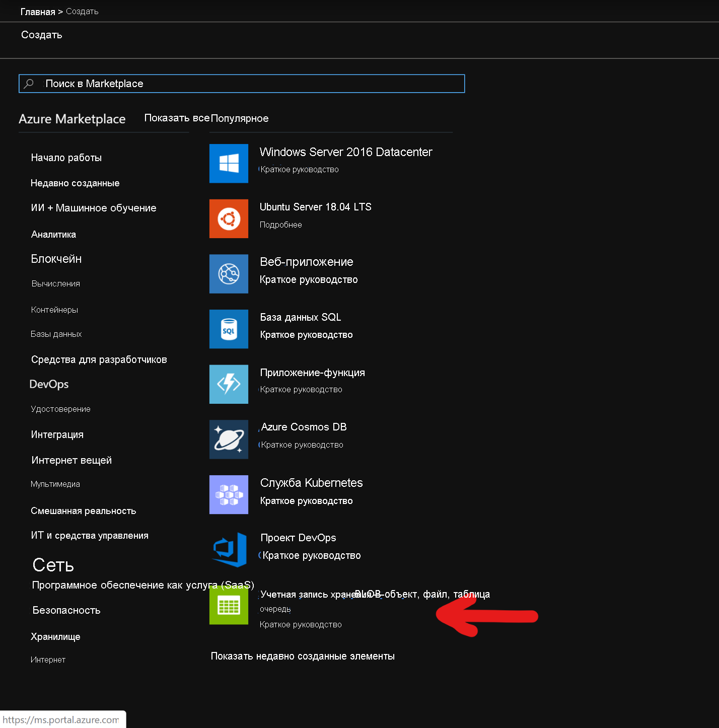Viewport: 719px width, 728px height.
Task: Select 'Удостоверение' category
Action: 60,409
